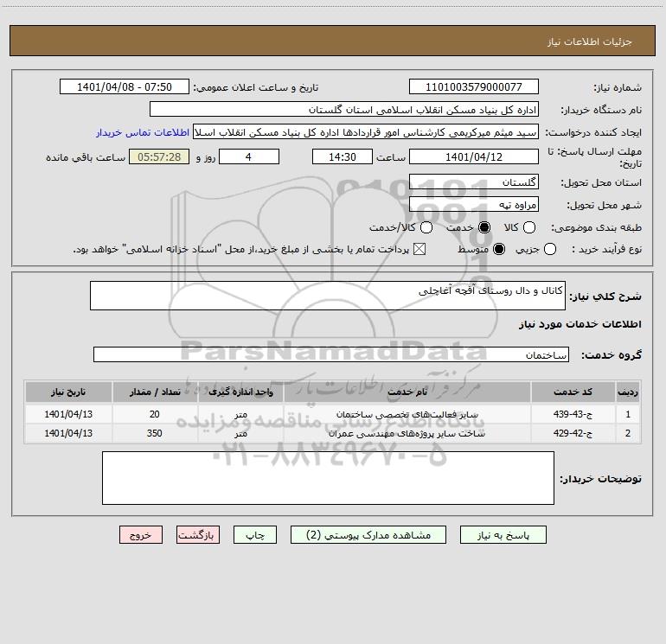Click the remaining time countdown 05:57:28

[159, 156]
